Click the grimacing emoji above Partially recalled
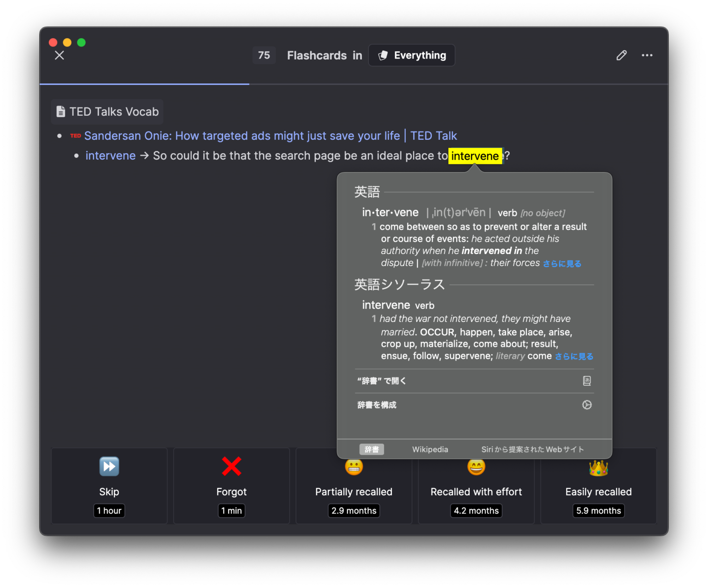708x588 pixels. click(x=354, y=466)
